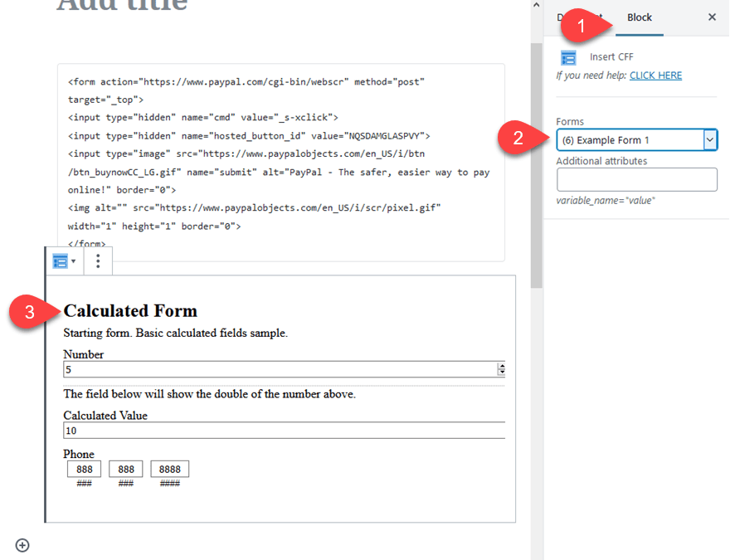Expand the block transform arrow next to CFF icon
Image resolution: width=730 pixels, height=560 pixels.
[x=73, y=261]
